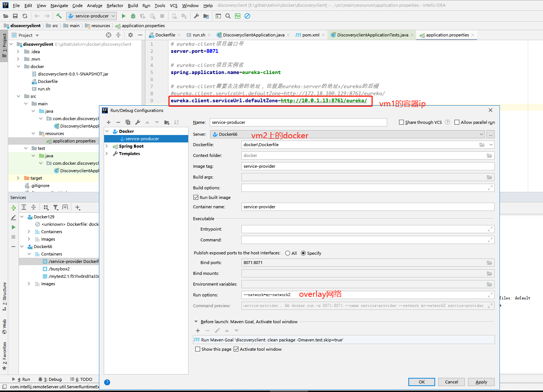Open the Server Docker66 dropdown
543x392 pixels.
point(347,134)
